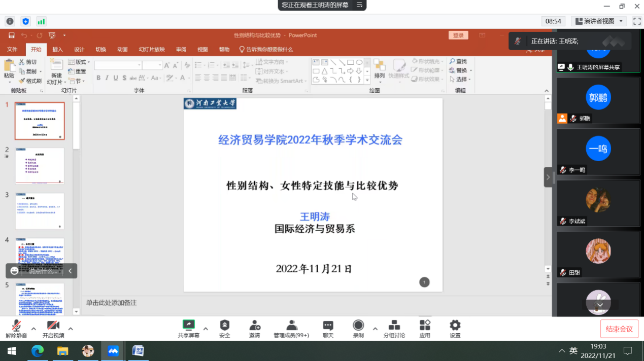The image size is (644, 361).
Task: Toggle full screen mode
Action: pos(637,21)
